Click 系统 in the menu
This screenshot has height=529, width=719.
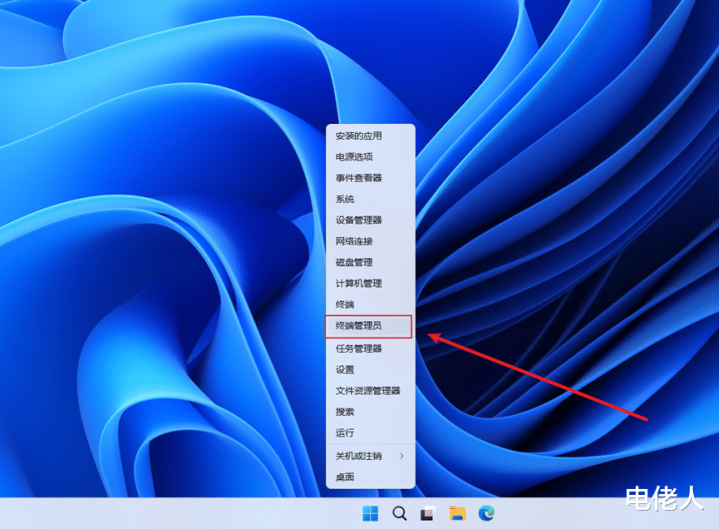371,199
